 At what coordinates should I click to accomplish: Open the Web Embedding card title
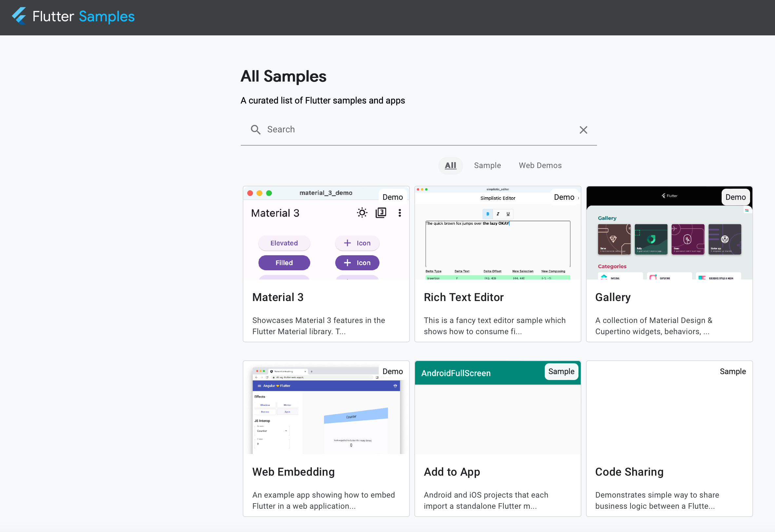pyautogui.click(x=293, y=472)
